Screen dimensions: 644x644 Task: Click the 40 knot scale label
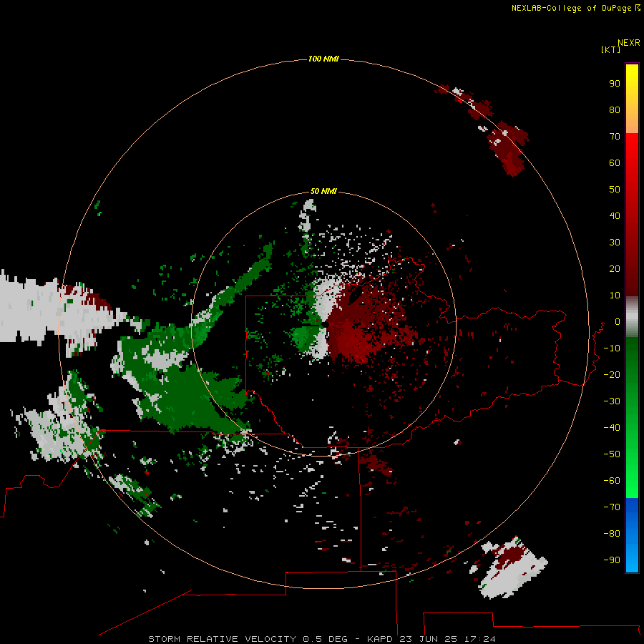click(615, 215)
